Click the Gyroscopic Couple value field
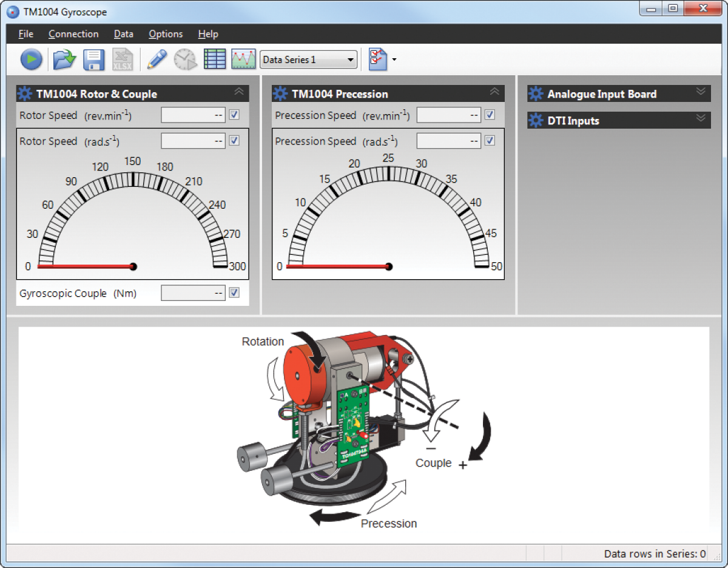The image size is (728, 568). [x=193, y=293]
